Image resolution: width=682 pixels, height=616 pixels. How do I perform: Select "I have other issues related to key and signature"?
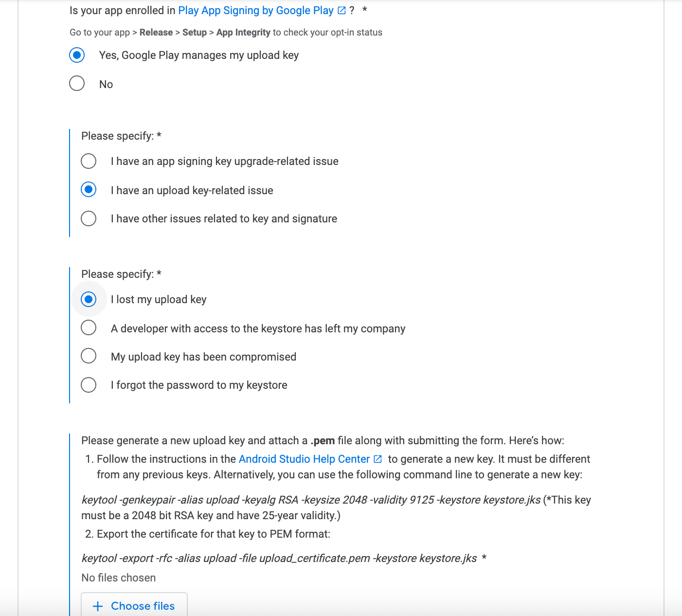pyautogui.click(x=89, y=218)
